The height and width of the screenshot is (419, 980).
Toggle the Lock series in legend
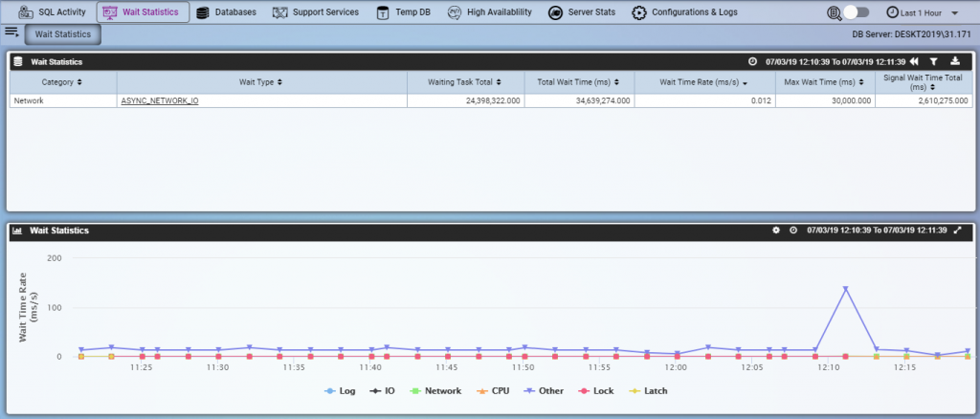tap(594, 391)
